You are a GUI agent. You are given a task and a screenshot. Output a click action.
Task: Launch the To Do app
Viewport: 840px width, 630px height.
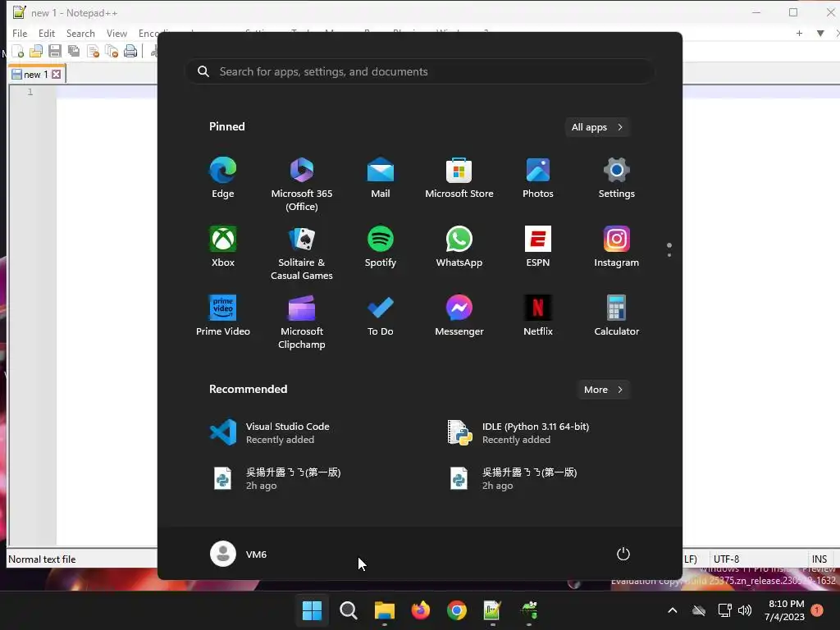pyautogui.click(x=381, y=316)
